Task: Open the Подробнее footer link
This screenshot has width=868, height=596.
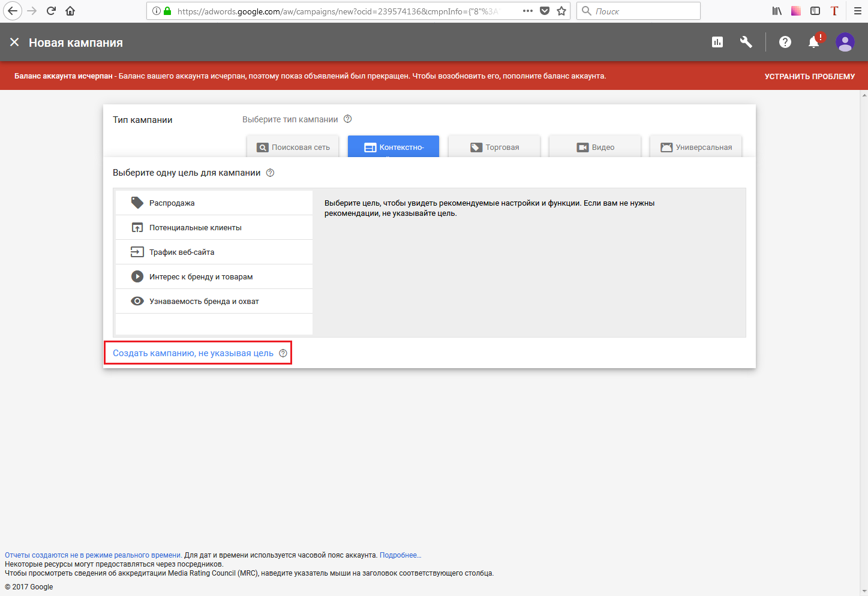Action: click(x=401, y=555)
